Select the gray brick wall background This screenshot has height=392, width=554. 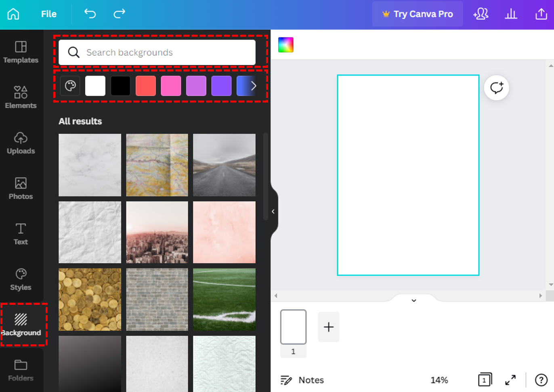(157, 300)
